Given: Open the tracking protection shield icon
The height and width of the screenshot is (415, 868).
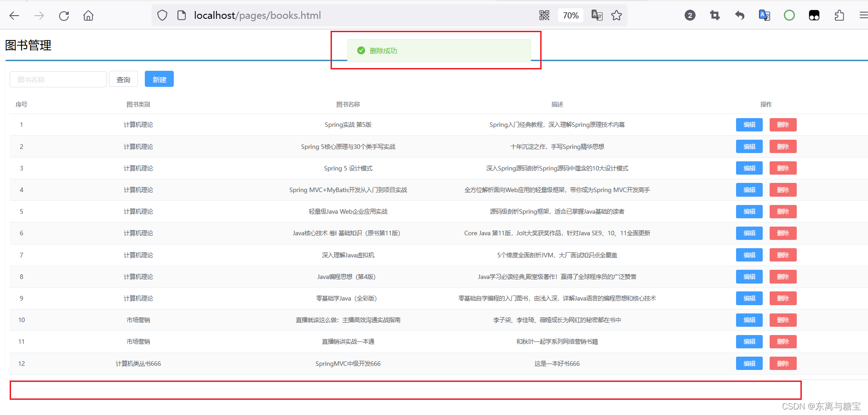Looking at the screenshot, I should (162, 16).
